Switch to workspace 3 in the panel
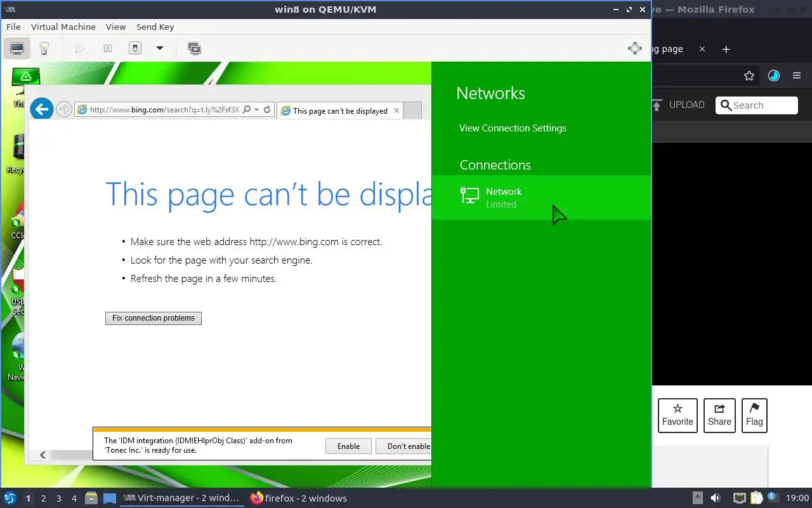 (x=58, y=498)
